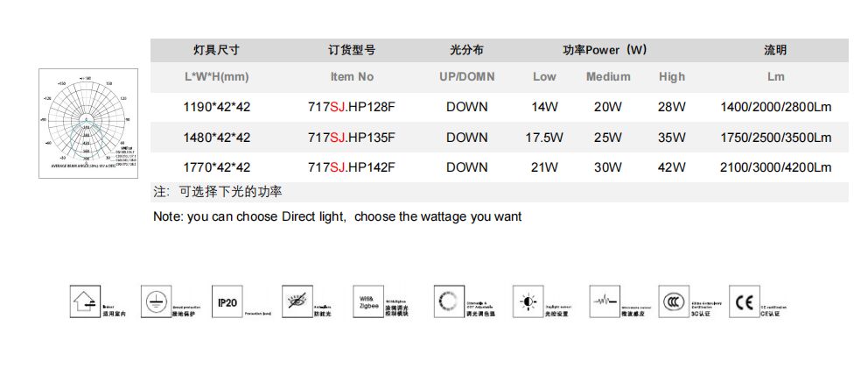This screenshot has height=368, width=868.
Task: Click the Medium power column header
Action: [x=608, y=77]
